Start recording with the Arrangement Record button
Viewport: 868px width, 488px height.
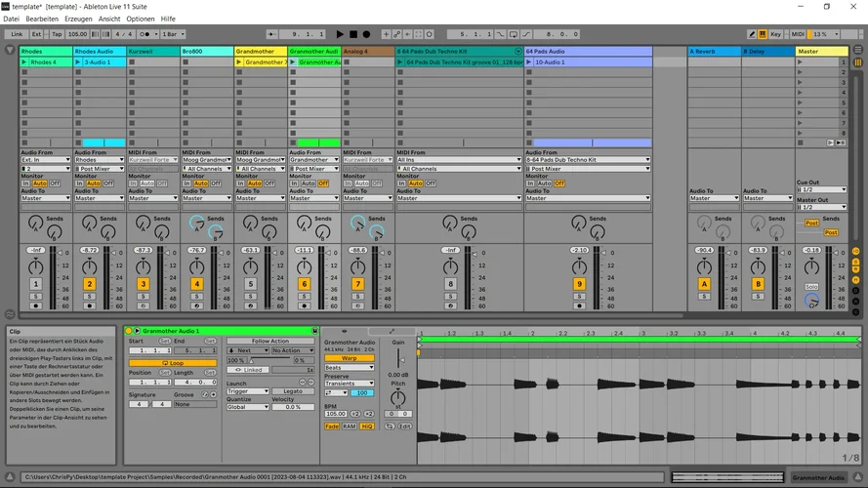[366, 34]
